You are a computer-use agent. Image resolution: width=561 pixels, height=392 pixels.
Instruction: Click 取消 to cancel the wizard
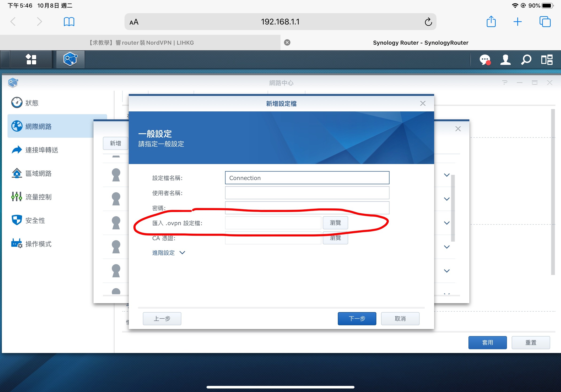point(400,318)
